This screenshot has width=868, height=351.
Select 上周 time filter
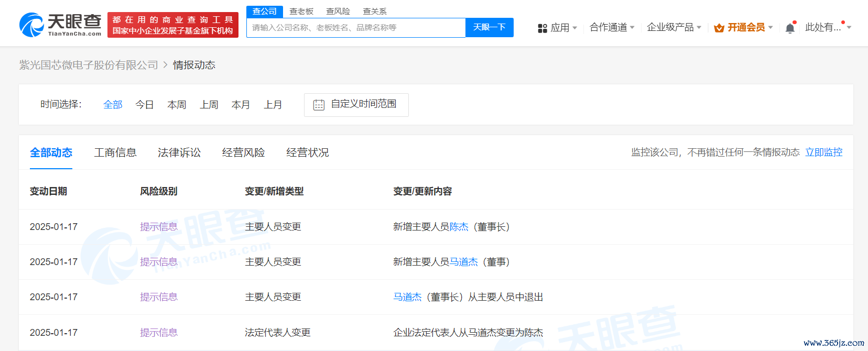tap(209, 105)
